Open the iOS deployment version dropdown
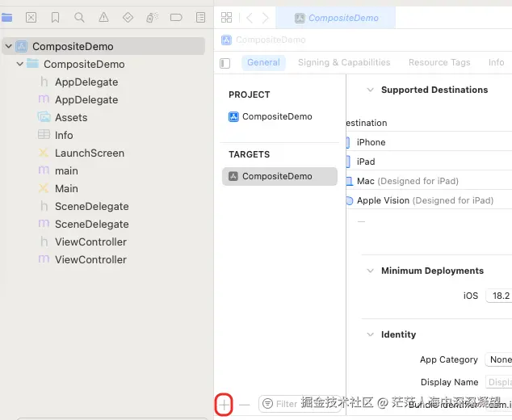 point(499,296)
